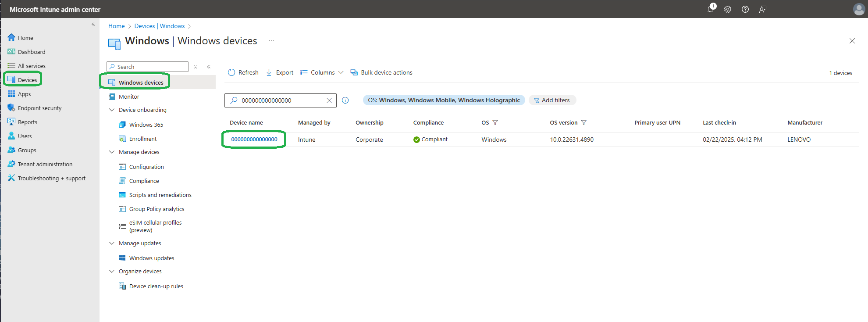
Task: Open Endpoint security in the sidebar
Action: (39, 108)
